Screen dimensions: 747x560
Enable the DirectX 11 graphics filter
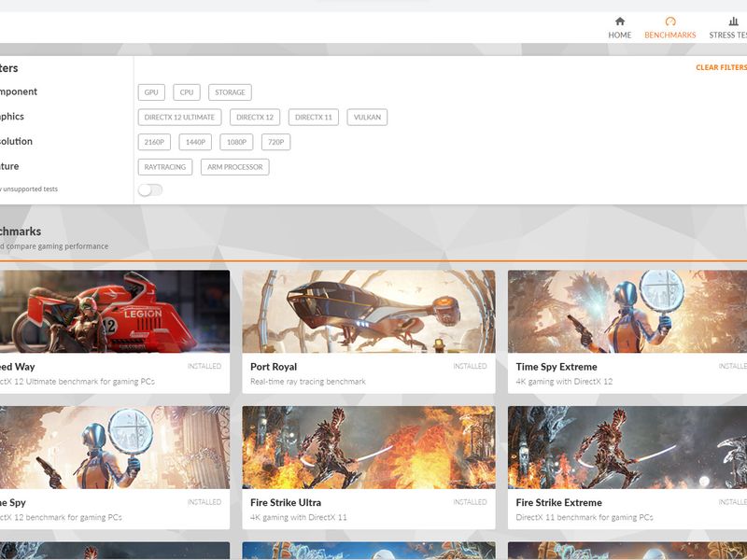[x=314, y=118]
